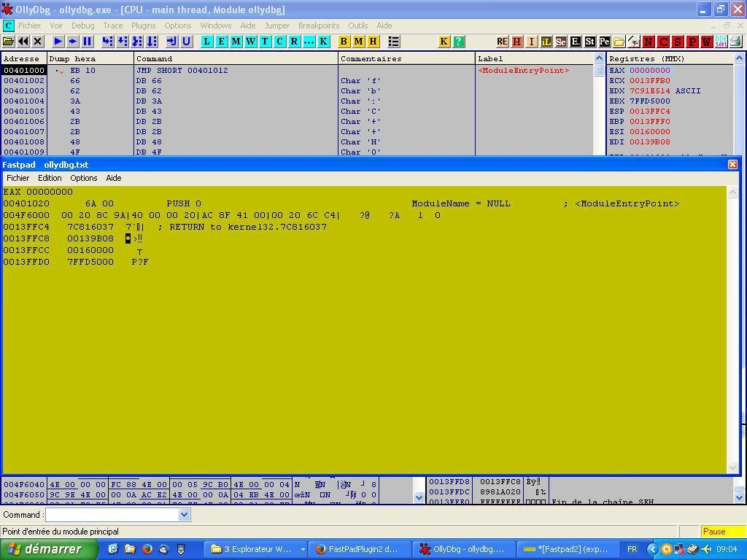The height and width of the screenshot is (560, 747).
Task: Click the Open file folder icon
Action: 9,42
